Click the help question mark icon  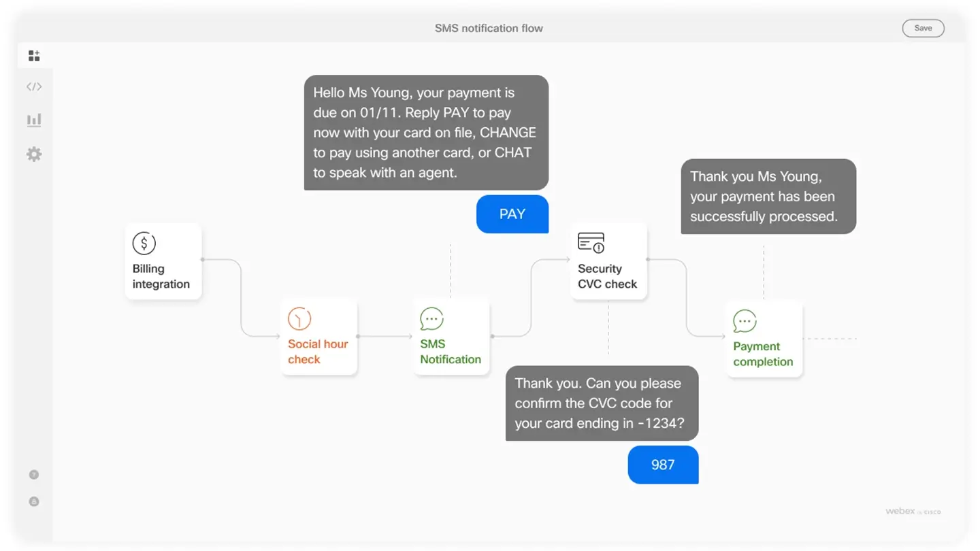coord(34,475)
